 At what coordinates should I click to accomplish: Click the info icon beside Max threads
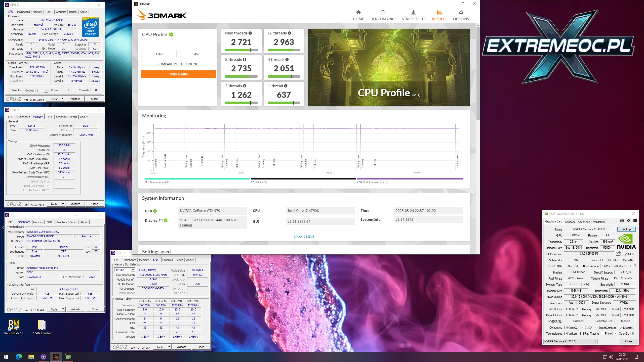[x=250, y=33]
